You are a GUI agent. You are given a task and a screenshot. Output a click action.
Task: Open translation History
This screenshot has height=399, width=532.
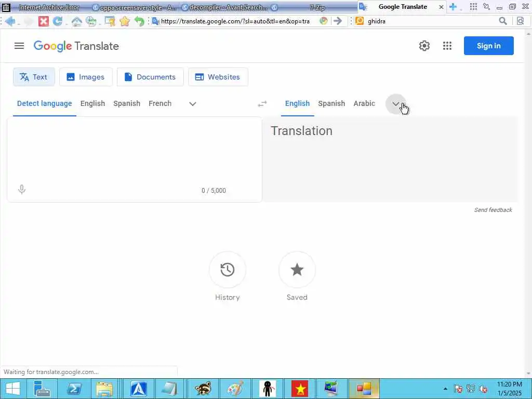pyautogui.click(x=228, y=270)
